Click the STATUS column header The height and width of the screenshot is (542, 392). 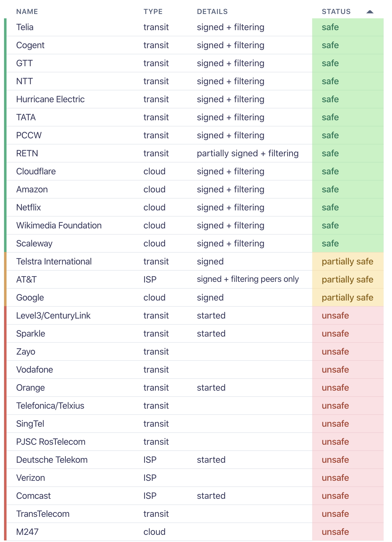point(336,11)
